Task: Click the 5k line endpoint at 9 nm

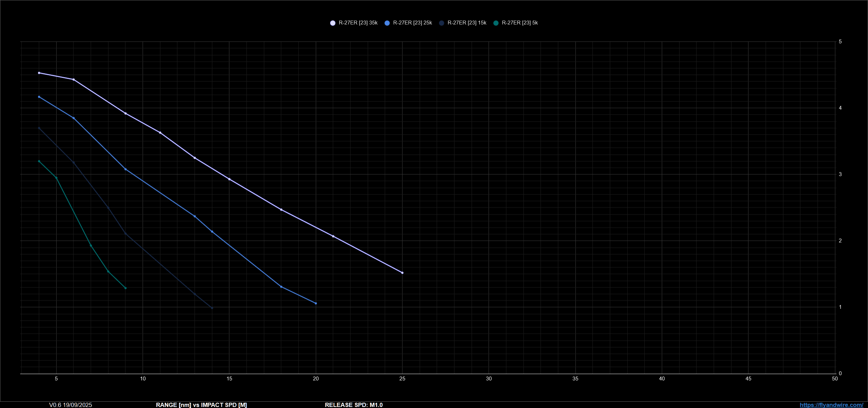Action: click(126, 288)
